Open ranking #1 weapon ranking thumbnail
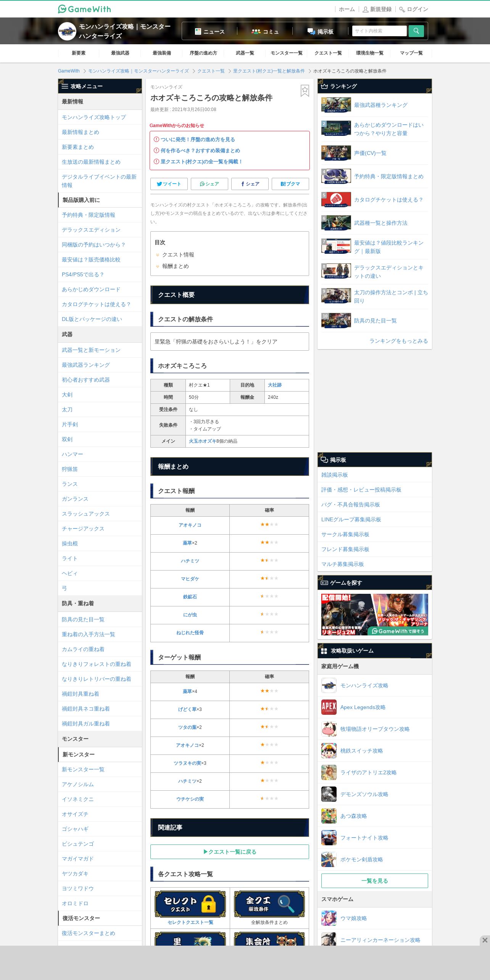The image size is (490, 980). click(x=336, y=105)
